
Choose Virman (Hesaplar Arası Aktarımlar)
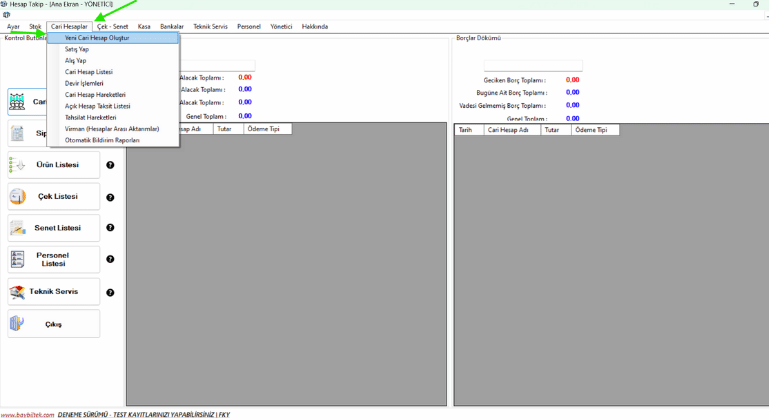[x=112, y=129]
